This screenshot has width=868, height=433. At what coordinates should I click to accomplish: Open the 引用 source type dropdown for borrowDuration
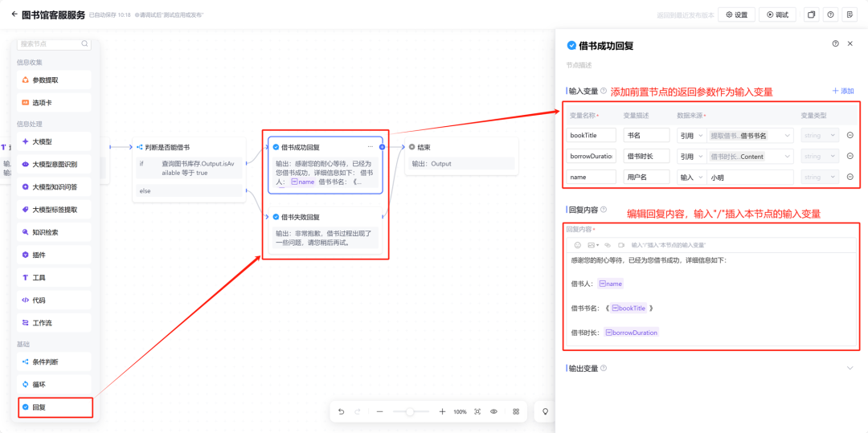click(x=691, y=157)
